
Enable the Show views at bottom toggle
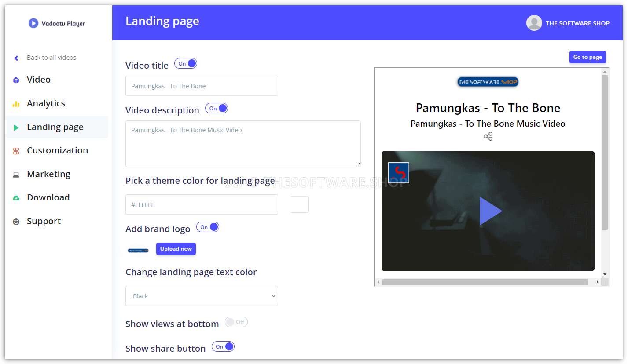pyautogui.click(x=236, y=322)
